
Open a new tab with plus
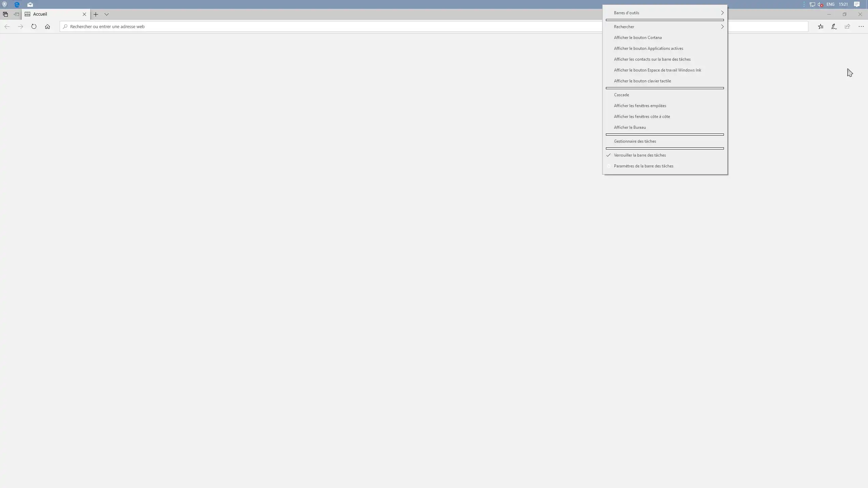point(96,14)
